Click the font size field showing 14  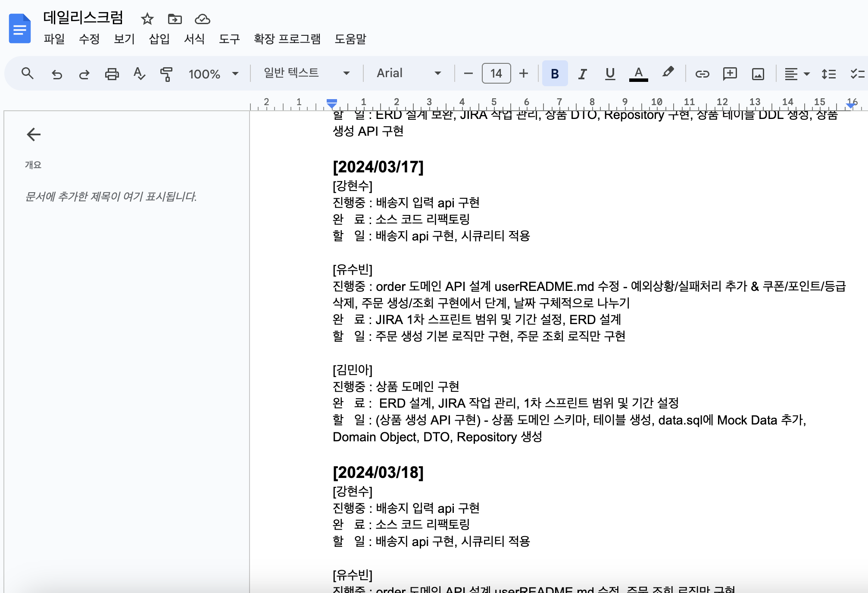click(x=496, y=73)
